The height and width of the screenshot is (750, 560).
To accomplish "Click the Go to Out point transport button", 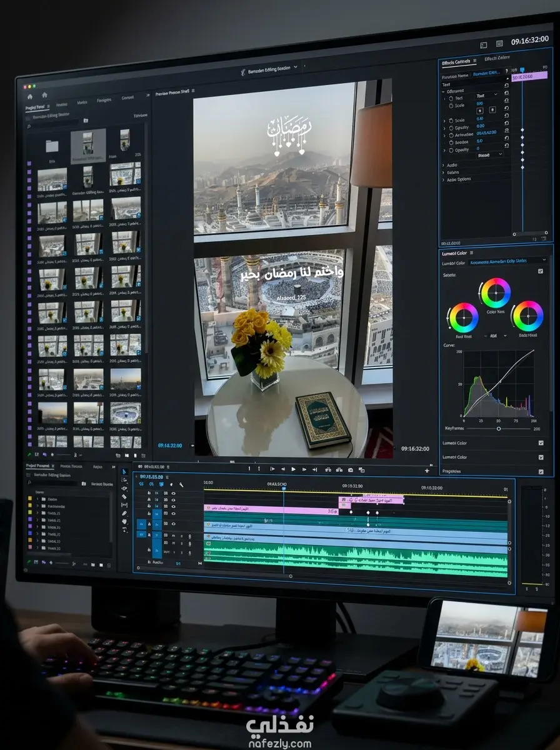I will (x=316, y=469).
